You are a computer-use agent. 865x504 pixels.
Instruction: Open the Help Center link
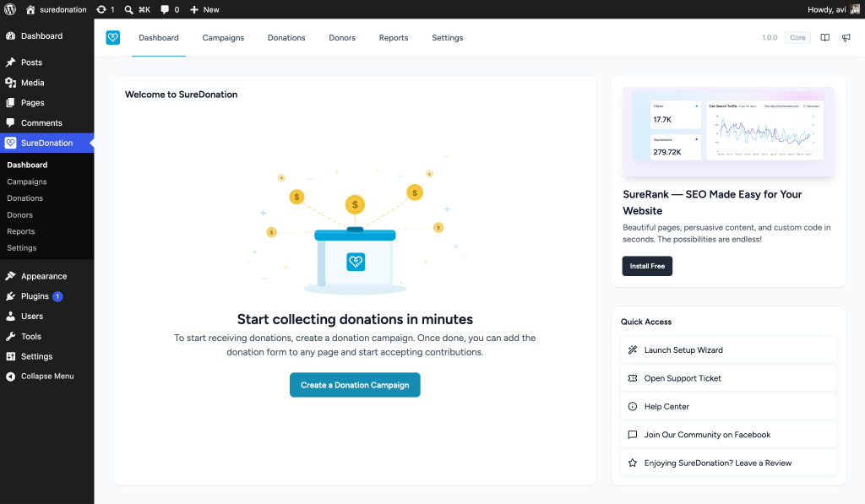[x=728, y=406]
